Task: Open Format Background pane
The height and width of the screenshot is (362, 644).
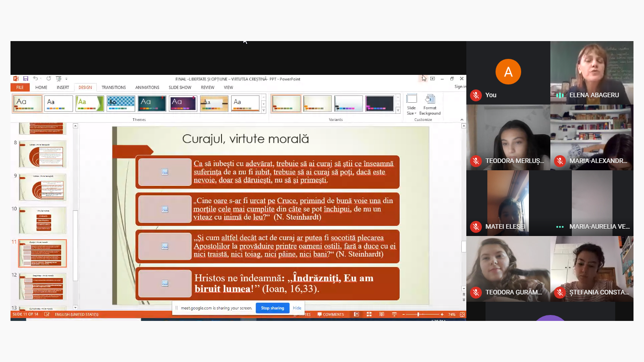Action: pos(430,105)
